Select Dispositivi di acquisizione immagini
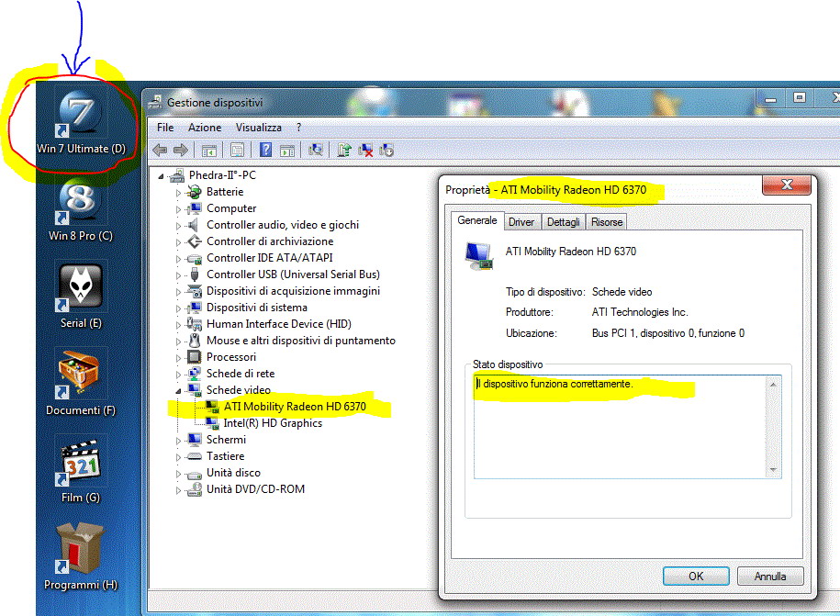 coord(293,291)
